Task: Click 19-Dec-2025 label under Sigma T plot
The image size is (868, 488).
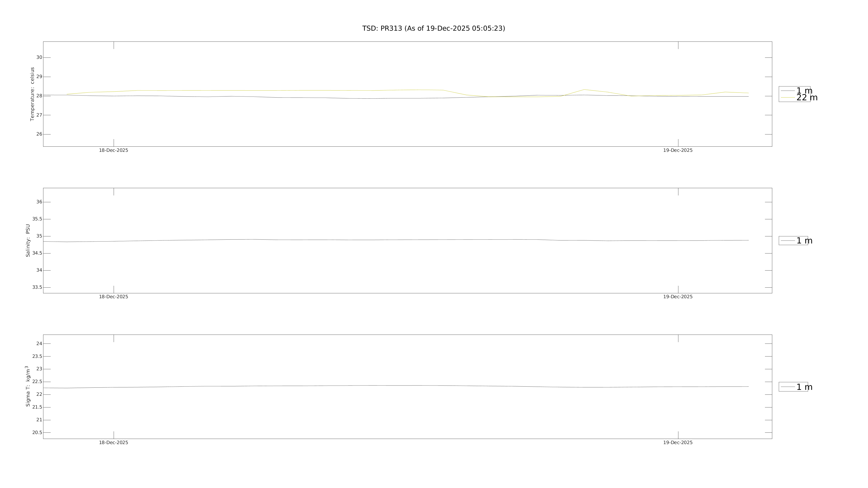Action: tap(678, 443)
